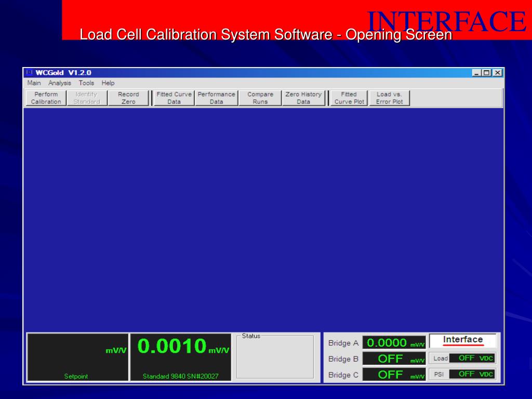Click the WCGold V1.2.0 title text
532x399 pixels.
[63, 73]
